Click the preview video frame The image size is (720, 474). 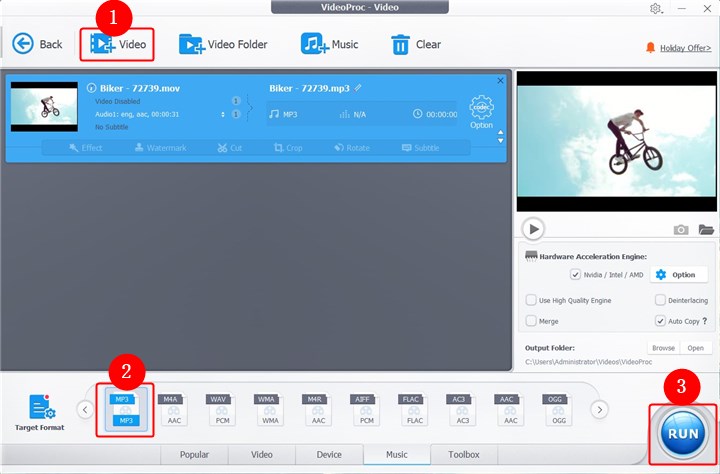pos(616,141)
